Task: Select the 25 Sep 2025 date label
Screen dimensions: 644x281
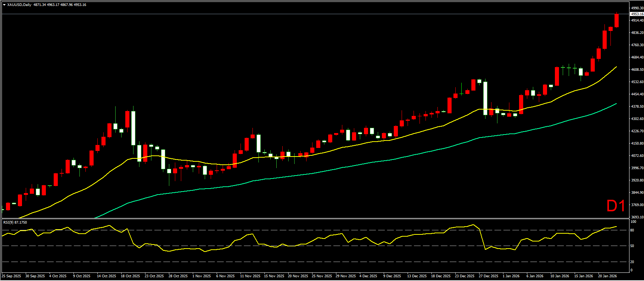Action: tap(12, 276)
